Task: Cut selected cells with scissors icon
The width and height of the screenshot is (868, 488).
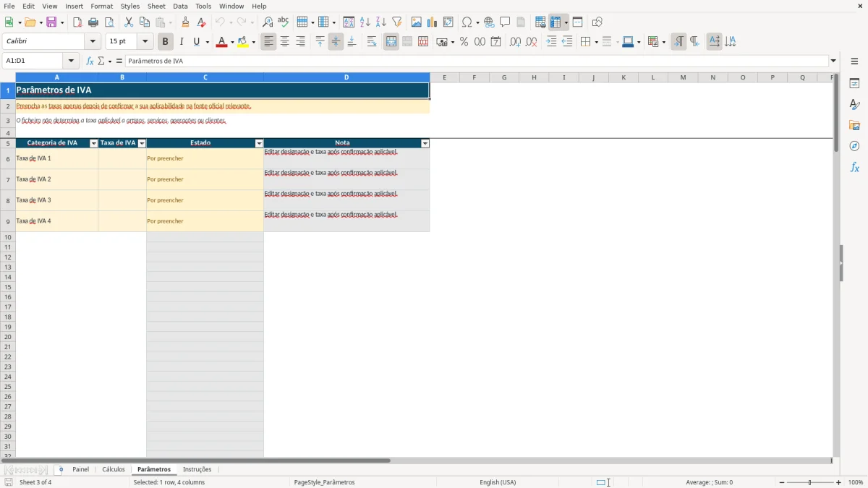Action: [x=129, y=22]
